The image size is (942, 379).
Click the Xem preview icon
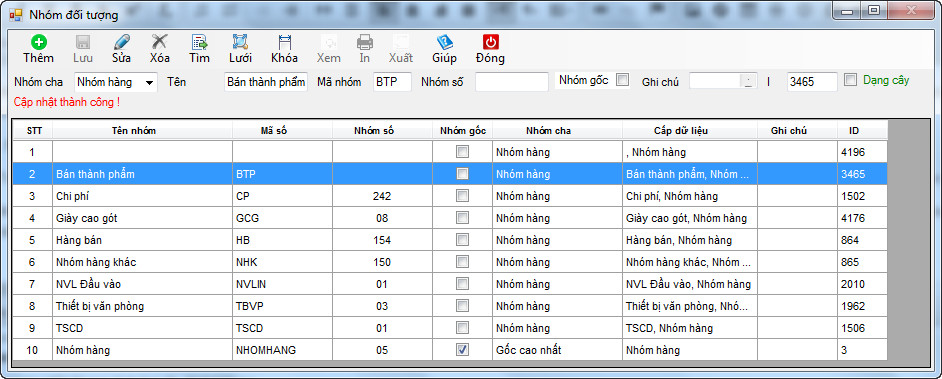click(329, 42)
